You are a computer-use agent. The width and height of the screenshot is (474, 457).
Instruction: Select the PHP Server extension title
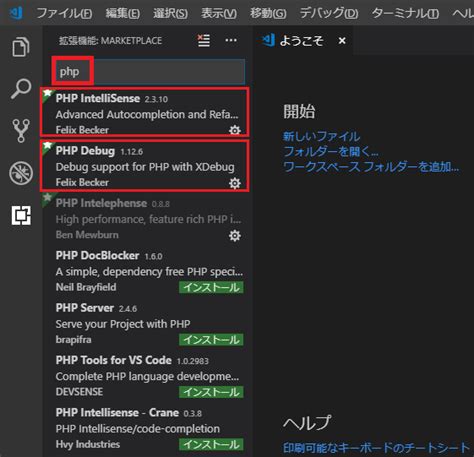point(85,308)
